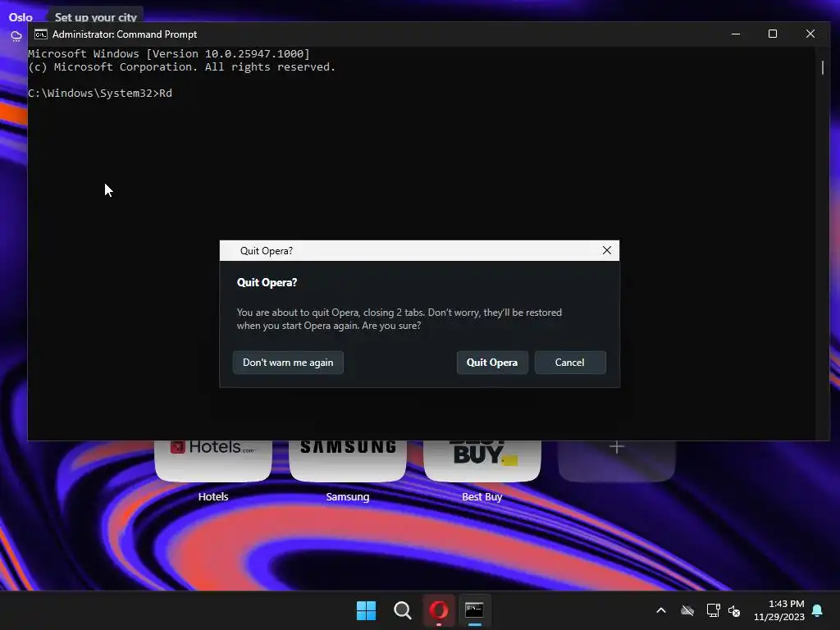Viewport: 840px width, 630px height.
Task: Click the Command Prompt title bar icon
Action: click(41, 34)
